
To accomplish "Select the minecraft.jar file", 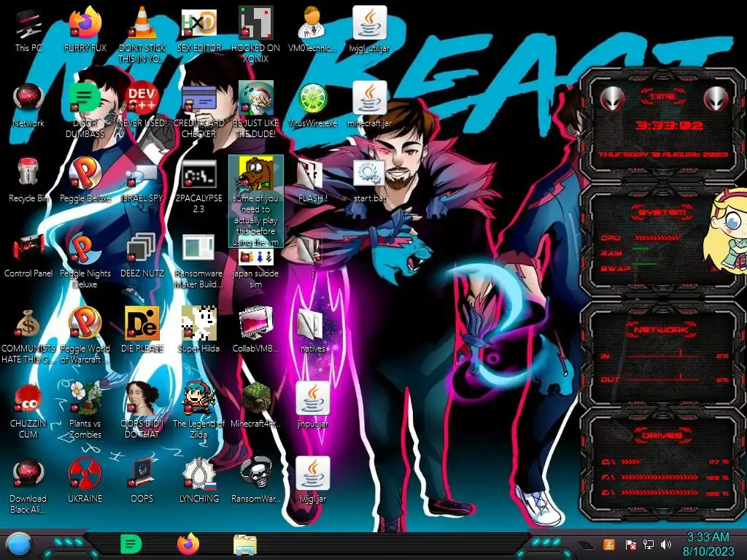I will tap(370, 98).
